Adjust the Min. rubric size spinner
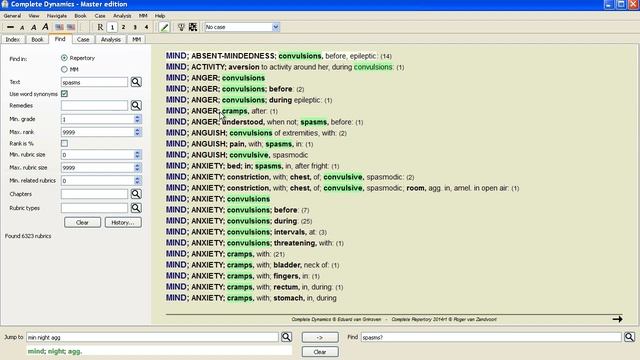640x360 pixels. click(x=137, y=155)
